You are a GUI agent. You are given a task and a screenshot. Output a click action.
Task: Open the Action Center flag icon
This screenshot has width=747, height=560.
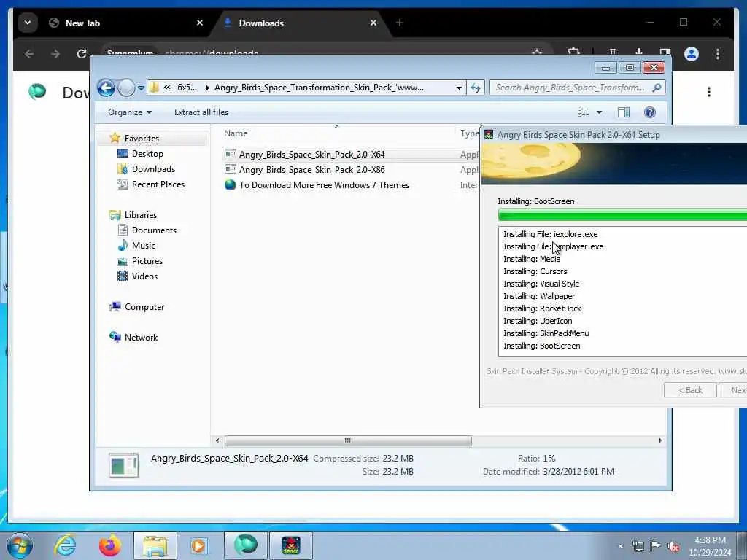pos(656,546)
